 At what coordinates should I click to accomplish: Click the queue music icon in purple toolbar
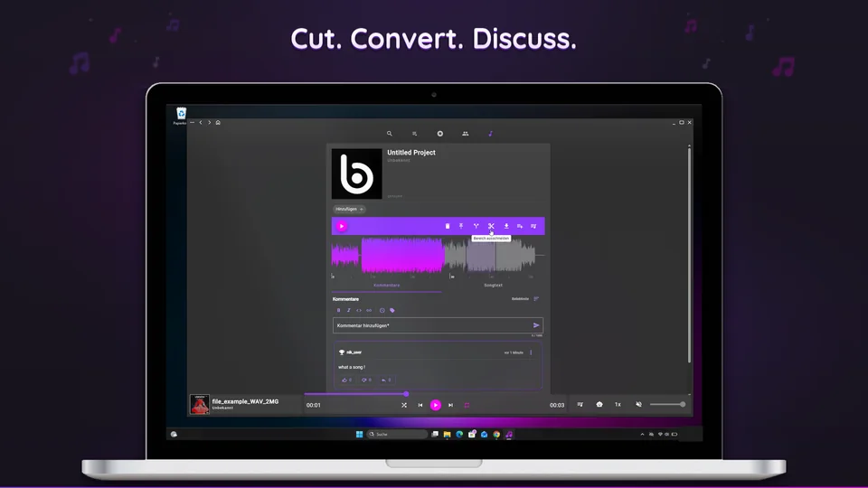[533, 226]
